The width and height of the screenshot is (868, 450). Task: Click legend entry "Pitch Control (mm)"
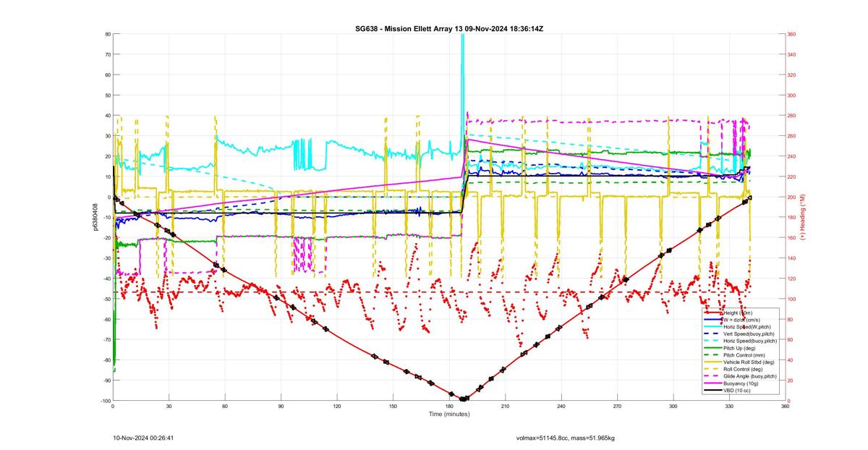click(744, 355)
